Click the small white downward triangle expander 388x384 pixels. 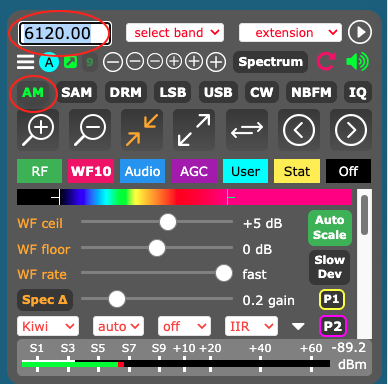(298, 326)
